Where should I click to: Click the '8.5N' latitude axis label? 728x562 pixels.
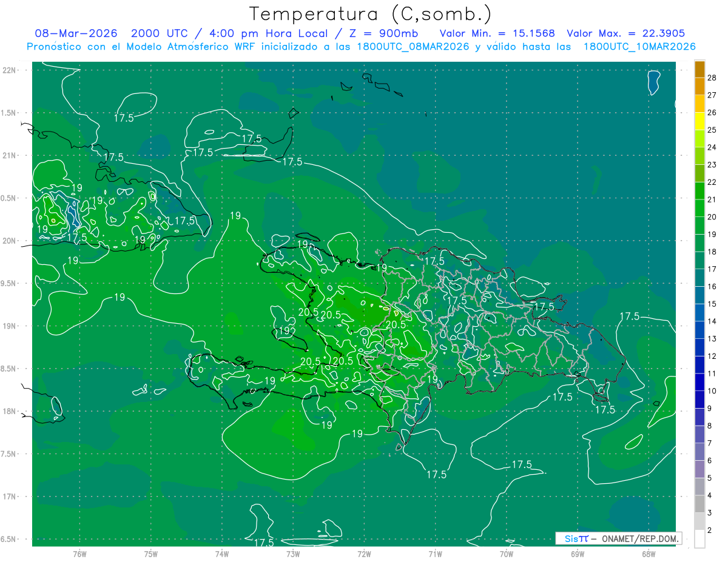pos(9,369)
